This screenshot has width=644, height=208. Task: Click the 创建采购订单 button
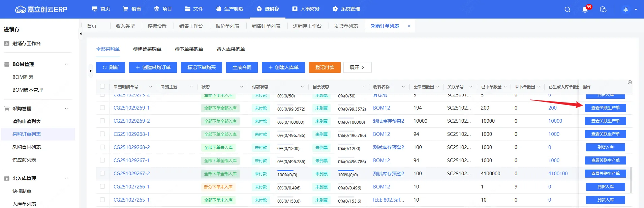[153, 67]
